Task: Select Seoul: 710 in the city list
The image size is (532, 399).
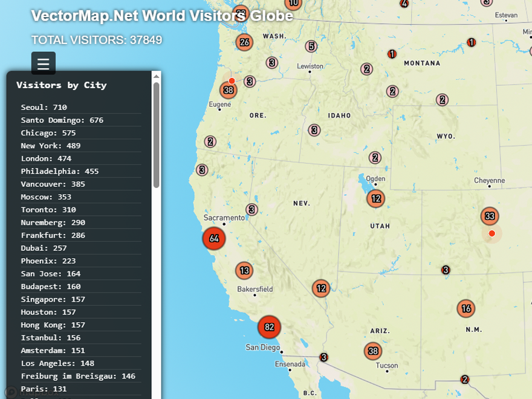Action: [44, 107]
